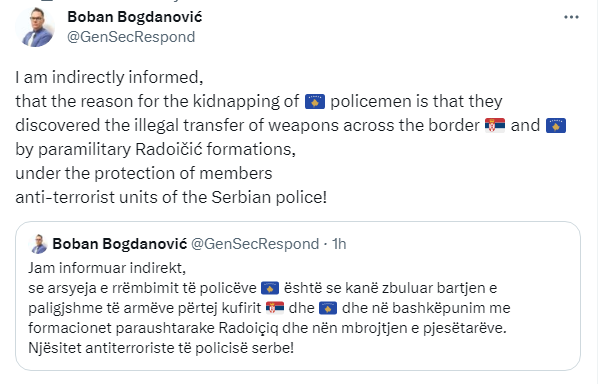This screenshot has height=384, width=603.
Task: Open Boban Bogdanović's large profile avatar
Action: [x=35, y=27]
